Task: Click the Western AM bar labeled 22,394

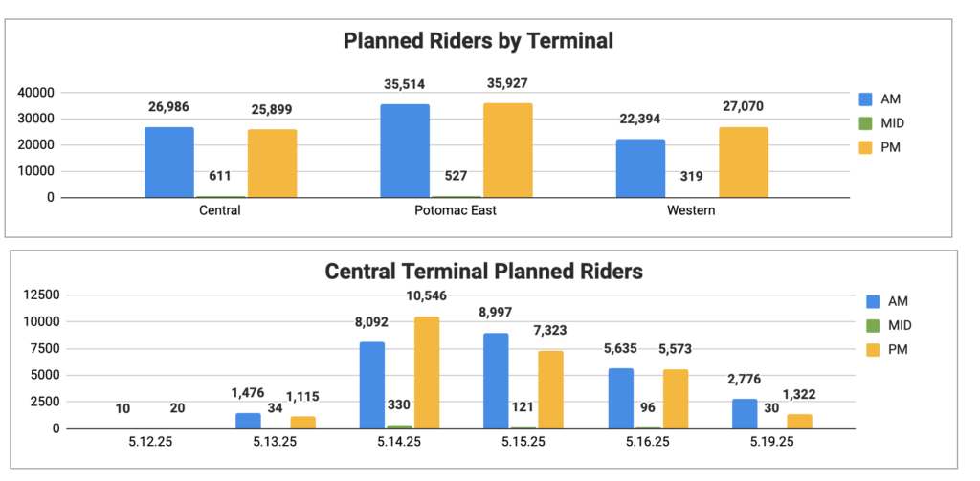Action: click(x=640, y=168)
